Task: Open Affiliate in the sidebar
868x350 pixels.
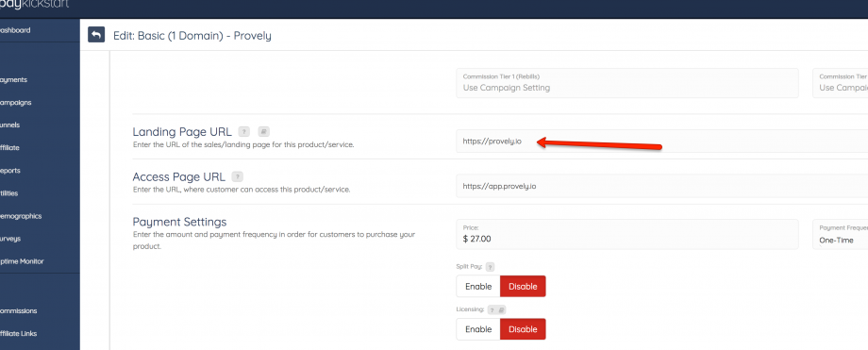Action: click(10, 148)
